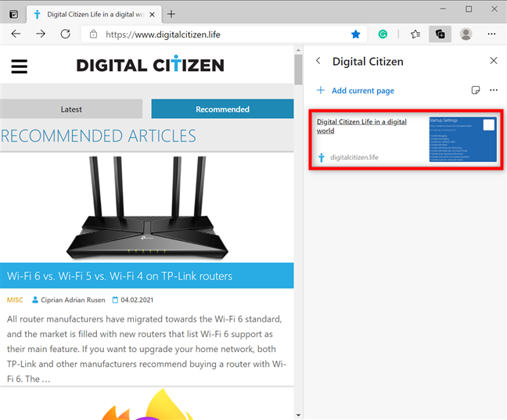Click the saved item thumbnail image

(x=462, y=139)
